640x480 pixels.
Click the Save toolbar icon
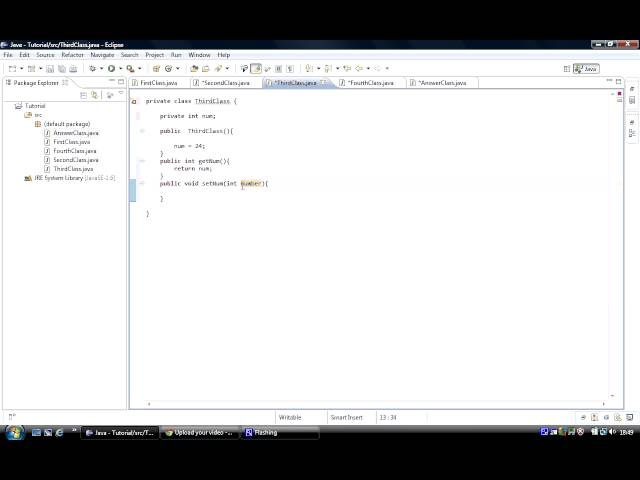pos(50,69)
